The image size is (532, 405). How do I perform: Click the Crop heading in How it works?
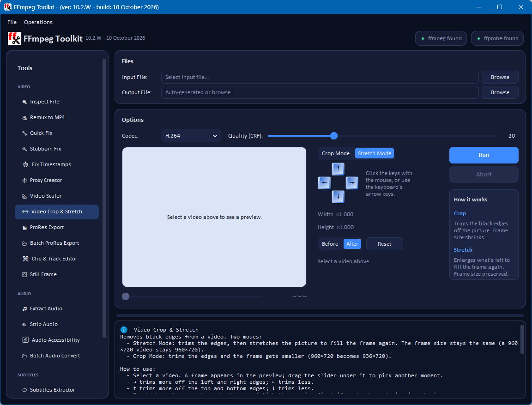coord(460,213)
